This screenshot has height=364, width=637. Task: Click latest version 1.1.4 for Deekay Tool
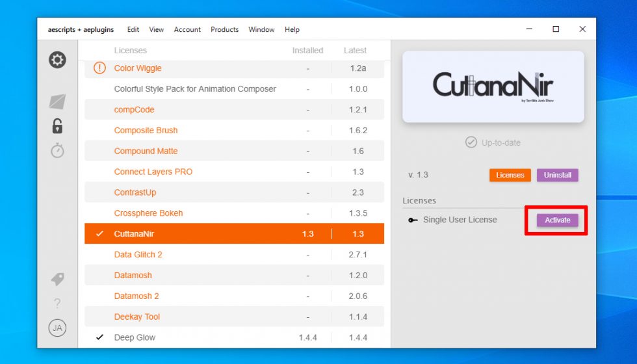tap(358, 317)
